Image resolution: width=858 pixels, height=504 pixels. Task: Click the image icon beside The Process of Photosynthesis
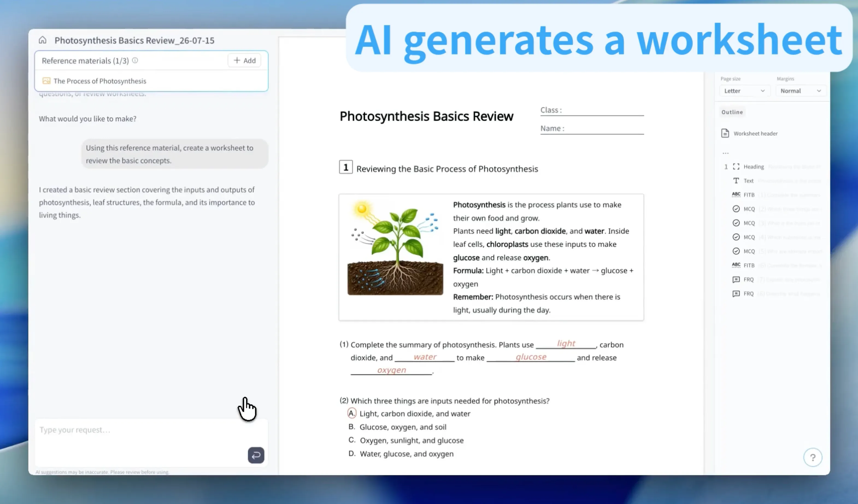click(46, 81)
